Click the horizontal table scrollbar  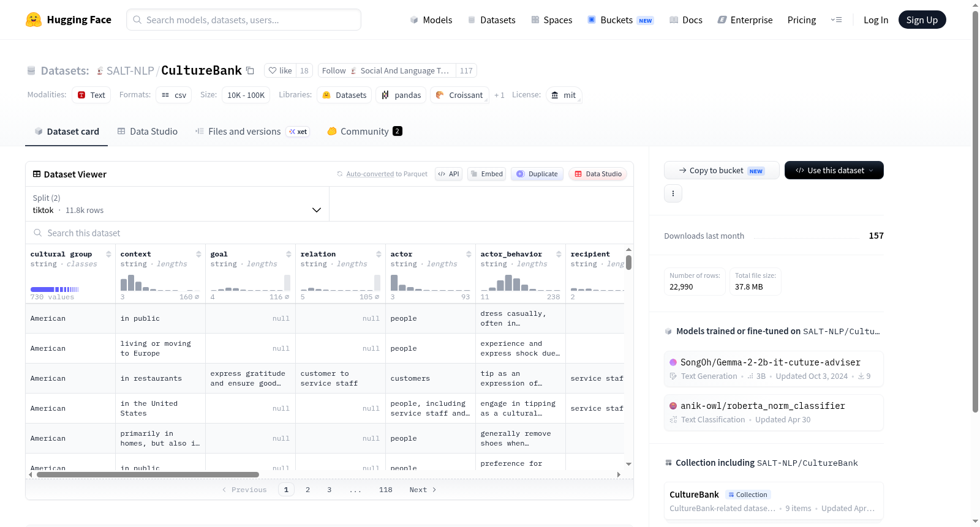pos(148,474)
